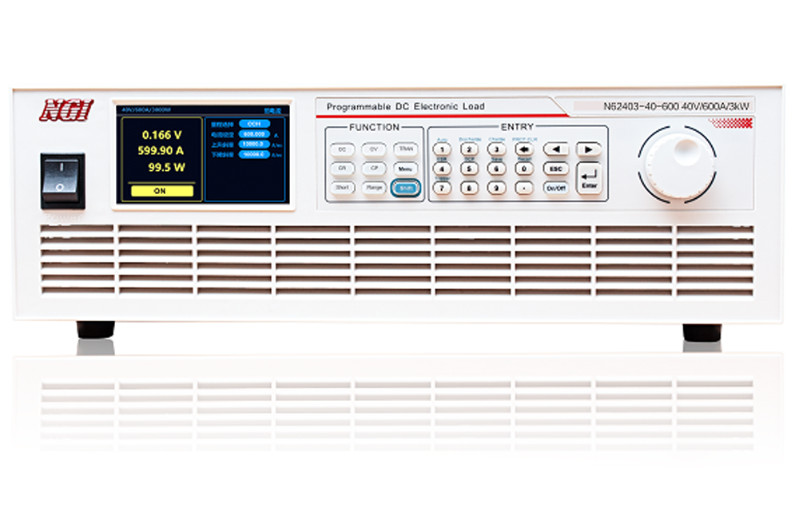This screenshot has height=532, width=799.
Task: Choose the TRAN mode key
Action: pos(406,149)
